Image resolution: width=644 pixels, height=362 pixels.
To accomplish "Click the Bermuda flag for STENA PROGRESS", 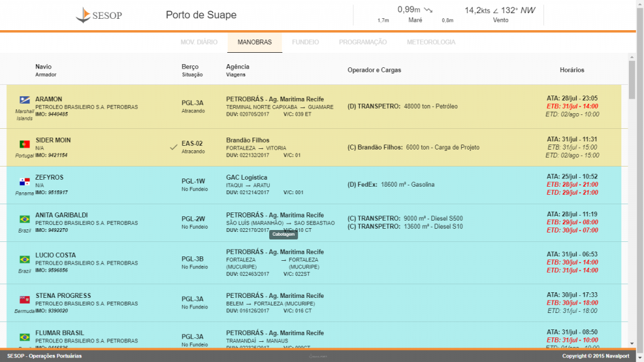I will (25, 300).
